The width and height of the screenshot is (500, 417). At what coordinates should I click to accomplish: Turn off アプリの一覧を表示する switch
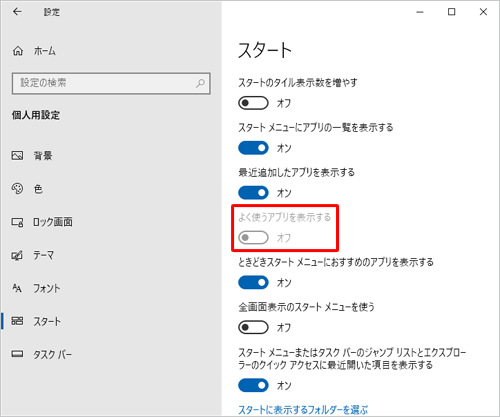click(x=253, y=148)
